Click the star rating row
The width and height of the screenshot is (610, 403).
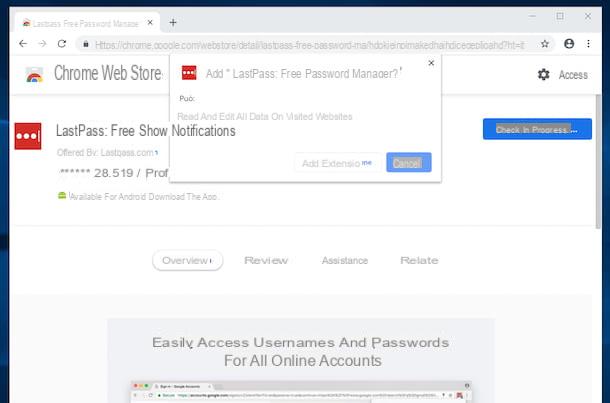click(x=75, y=172)
